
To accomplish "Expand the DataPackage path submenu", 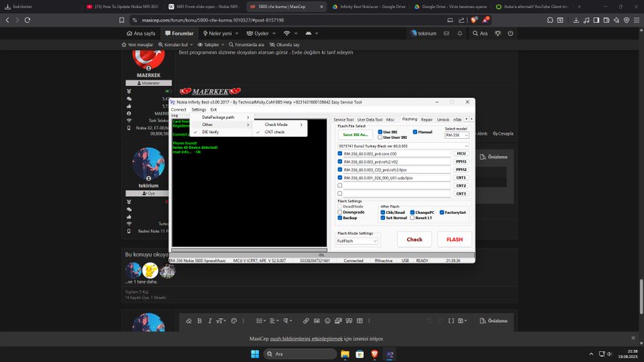I will (x=223, y=117).
